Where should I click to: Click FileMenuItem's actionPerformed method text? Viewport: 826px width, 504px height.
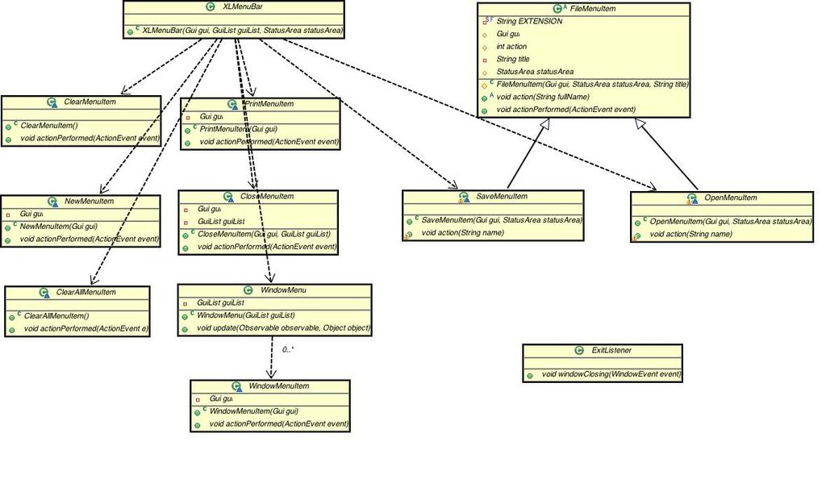coord(565,110)
